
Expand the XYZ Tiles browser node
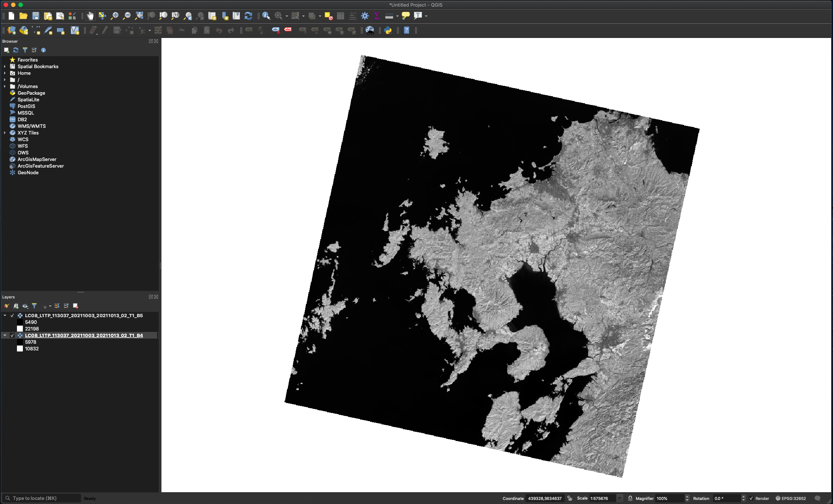(5, 133)
